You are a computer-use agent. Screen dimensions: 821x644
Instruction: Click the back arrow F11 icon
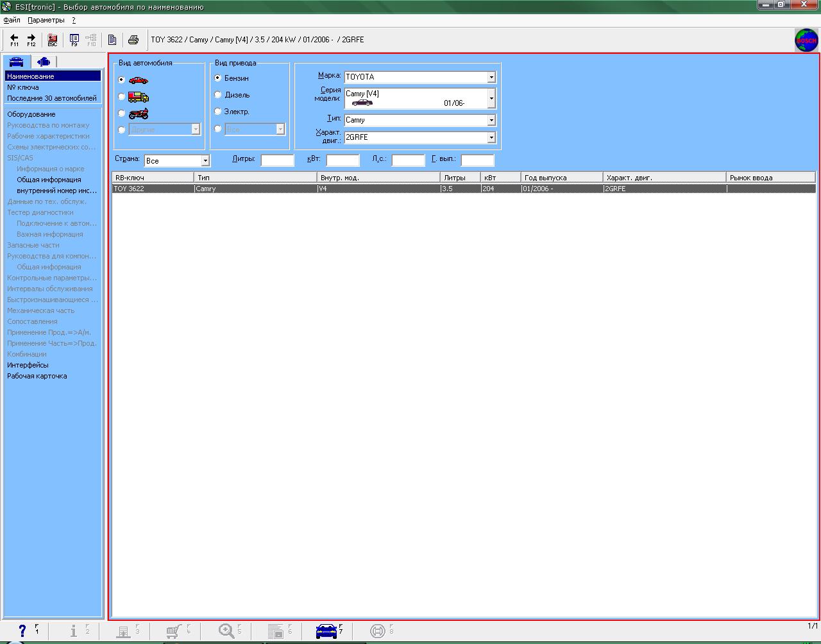[x=14, y=40]
